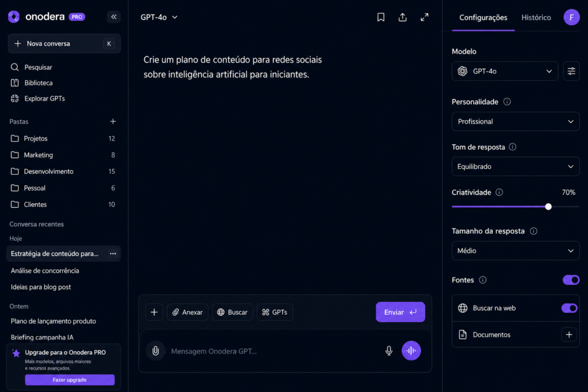
Task: Click the star icon on upgrade banner
Action: [x=16, y=353]
